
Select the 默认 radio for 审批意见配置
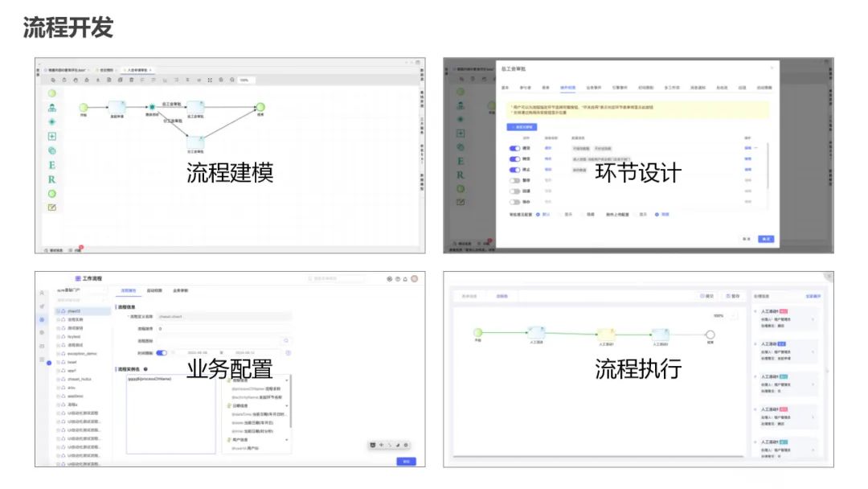click(x=538, y=214)
